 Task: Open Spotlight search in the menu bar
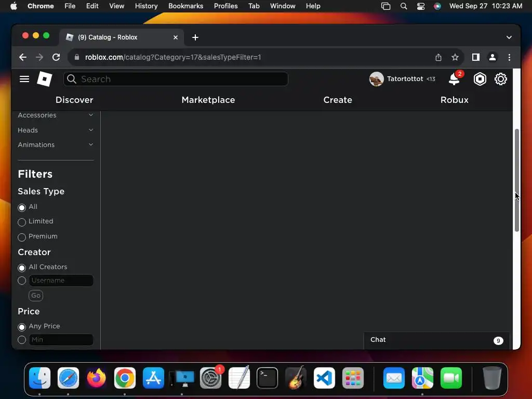coord(403,6)
